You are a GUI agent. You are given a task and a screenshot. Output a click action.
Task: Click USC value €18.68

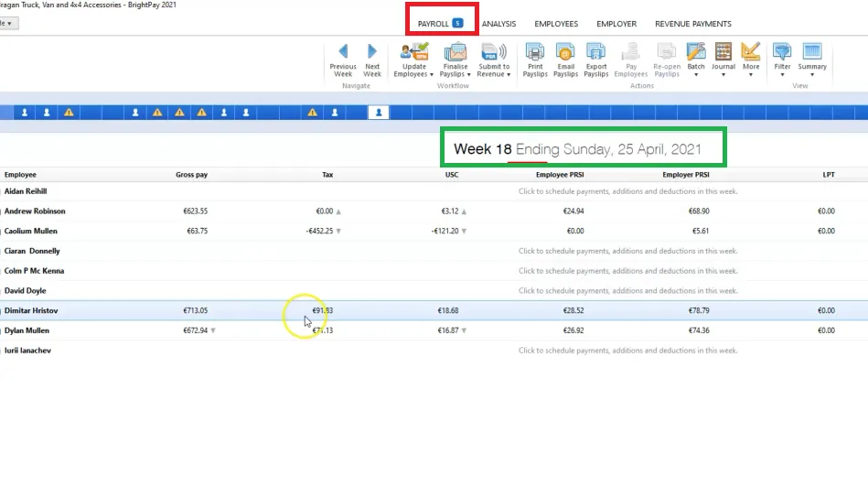(x=448, y=311)
